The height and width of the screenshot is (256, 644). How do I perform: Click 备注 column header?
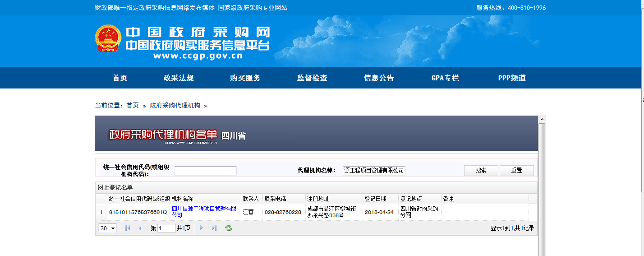[x=485, y=199]
